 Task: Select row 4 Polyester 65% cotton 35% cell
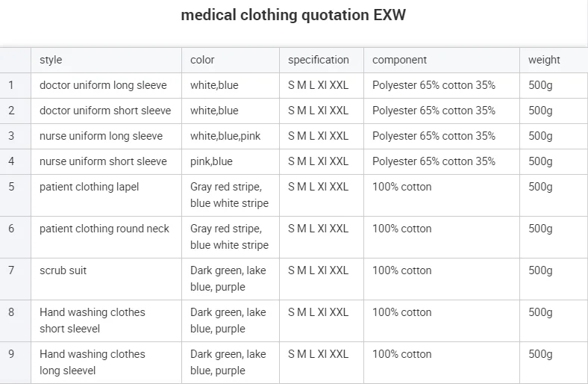(442, 161)
